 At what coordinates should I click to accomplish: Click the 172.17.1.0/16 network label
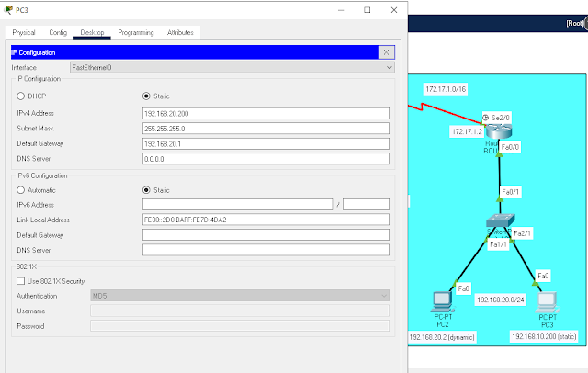(x=446, y=89)
